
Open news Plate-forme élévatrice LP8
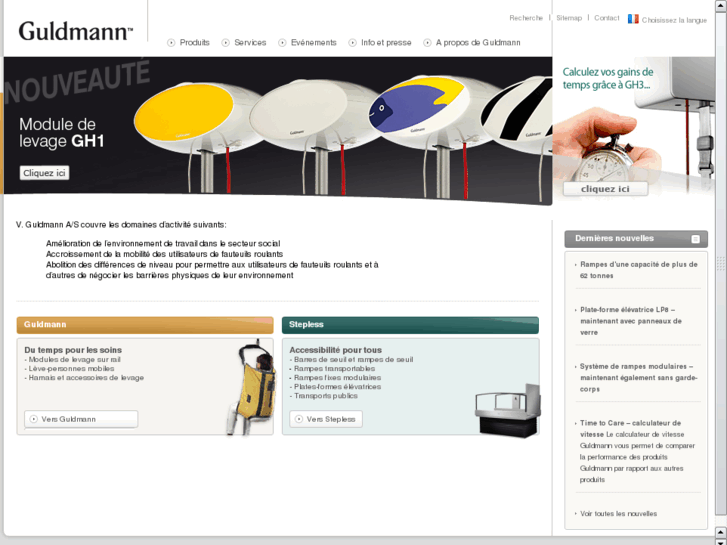[631, 321]
